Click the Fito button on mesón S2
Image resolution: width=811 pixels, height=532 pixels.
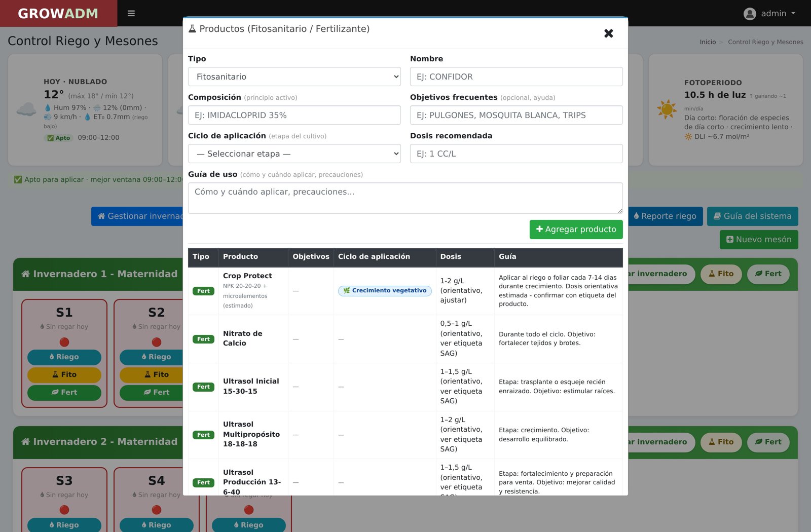pos(151,375)
